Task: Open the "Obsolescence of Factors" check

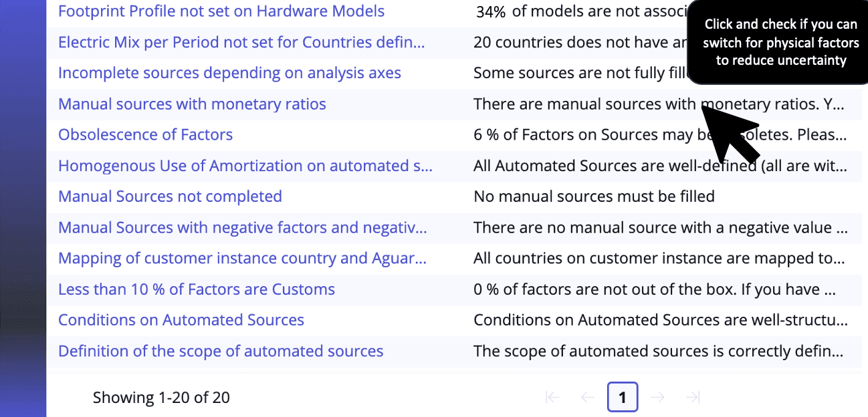Action: click(145, 134)
